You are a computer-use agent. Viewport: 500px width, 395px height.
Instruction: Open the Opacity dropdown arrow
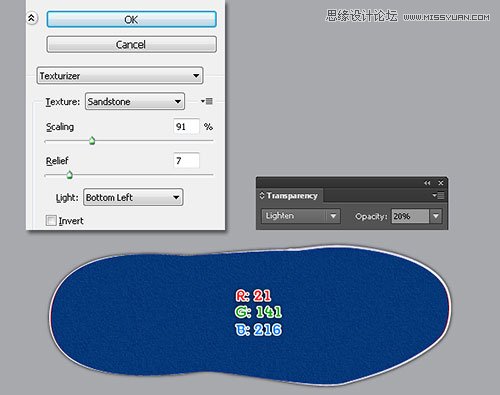click(x=436, y=216)
